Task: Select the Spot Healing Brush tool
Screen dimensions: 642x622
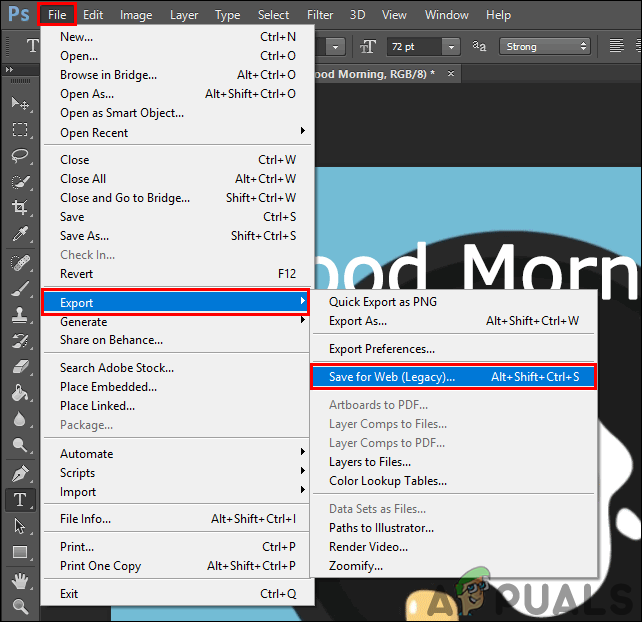Action: [20, 263]
